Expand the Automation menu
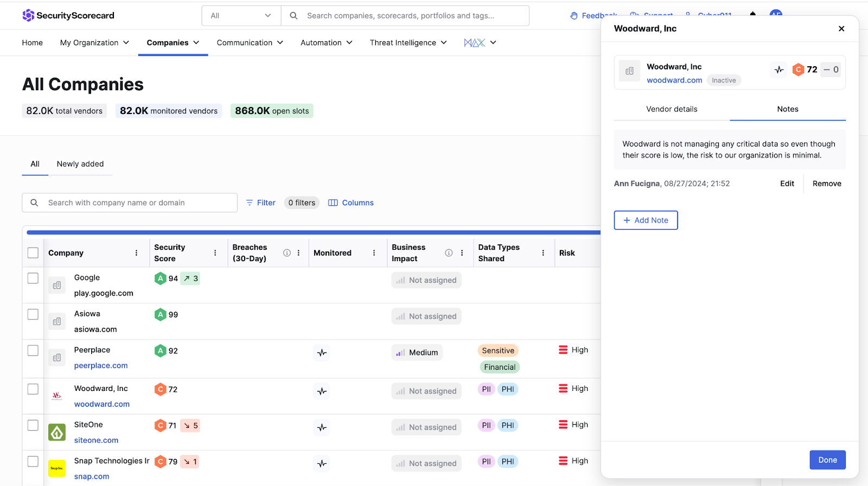This screenshot has height=486, width=868. click(x=327, y=42)
